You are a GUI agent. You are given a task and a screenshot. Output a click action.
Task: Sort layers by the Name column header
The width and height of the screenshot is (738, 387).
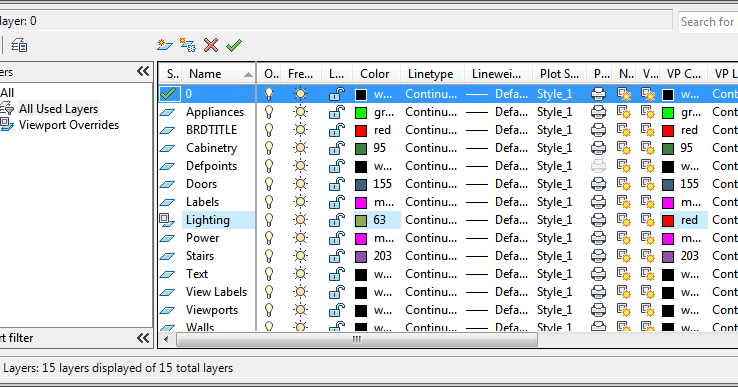[218, 74]
